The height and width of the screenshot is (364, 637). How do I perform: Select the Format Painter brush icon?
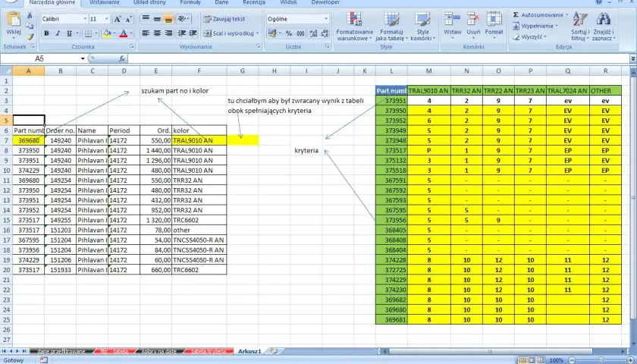(30, 36)
